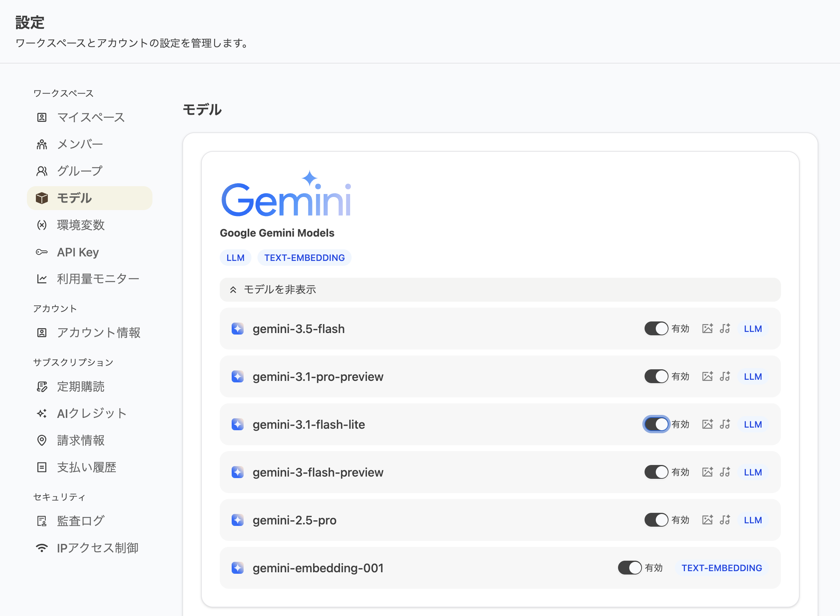The image size is (840, 616).
Task: Click TEXT-EMBEDDING badge on gemini-embedding-001 row
Action: pyautogui.click(x=722, y=568)
